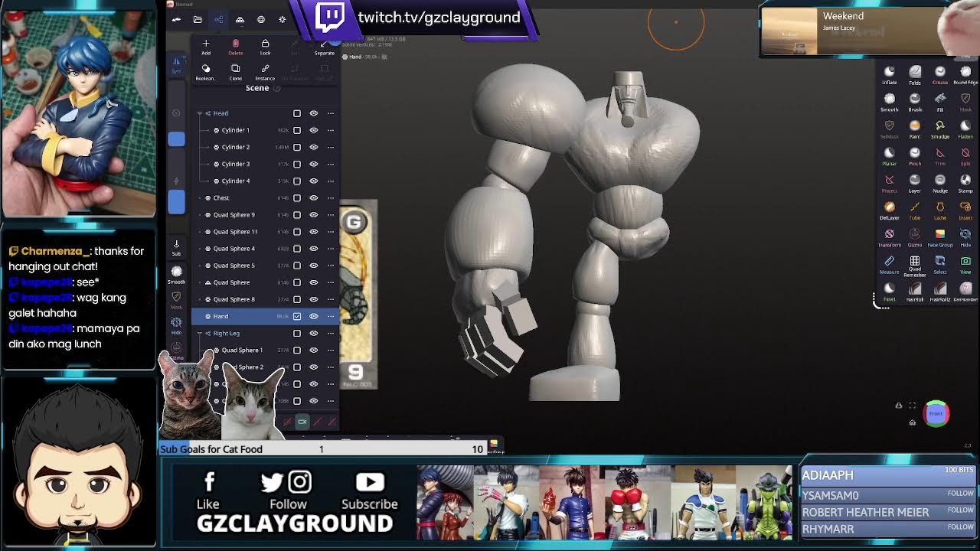Click the Boolean button
Screen dimensions: 980x551
(x=205, y=72)
